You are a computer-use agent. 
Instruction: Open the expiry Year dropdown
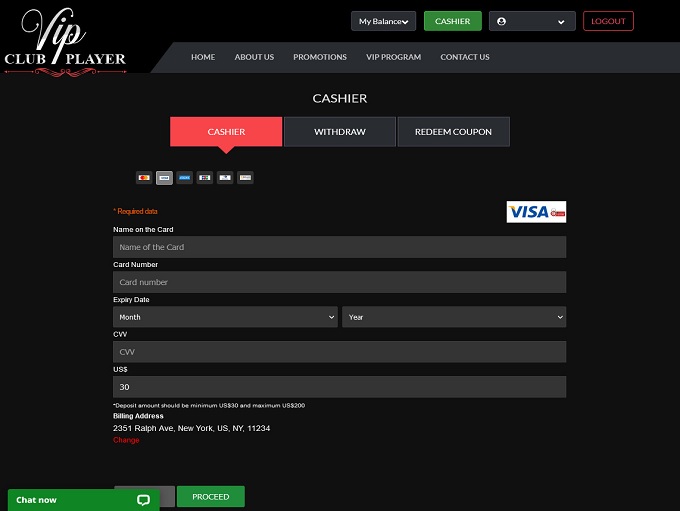tap(454, 317)
